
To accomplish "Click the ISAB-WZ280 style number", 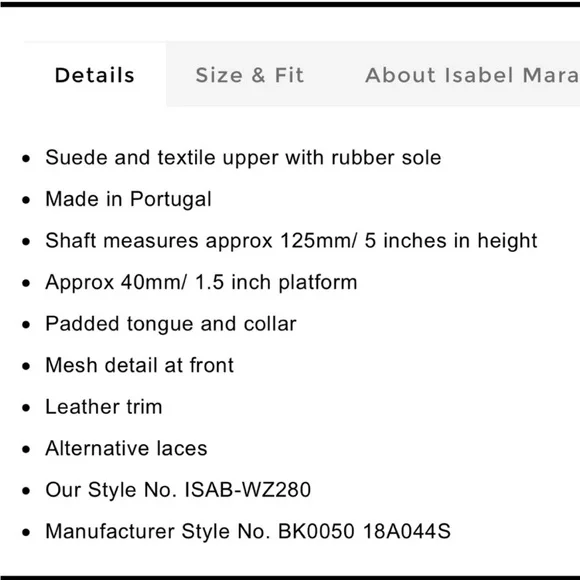I will [247, 490].
